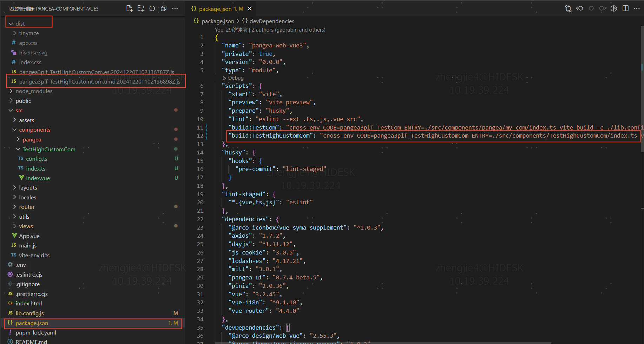Screen dimensions: 644x344
Task: Collapse all folders in explorer
Action: point(164,8)
